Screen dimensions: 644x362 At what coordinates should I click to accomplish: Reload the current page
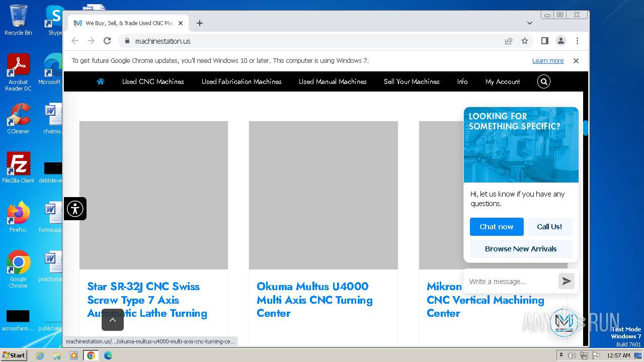pyautogui.click(x=107, y=41)
